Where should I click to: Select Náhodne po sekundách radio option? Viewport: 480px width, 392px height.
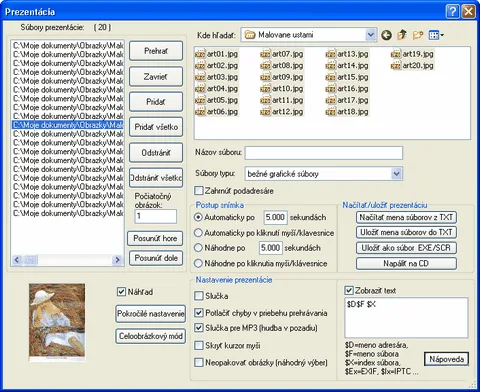(198, 248)
